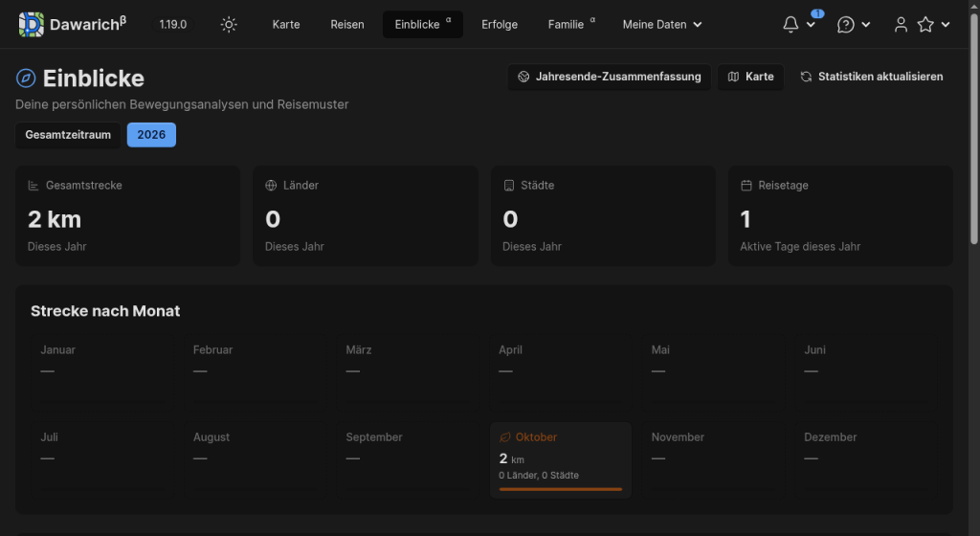Open the help question mark icon
This screenshot has width=980, height=536.
click(846, 24)
